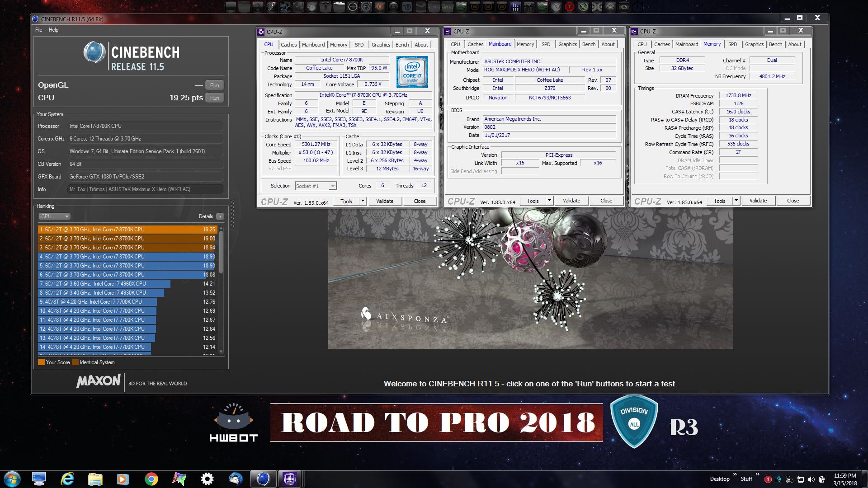This screenshot has width=868, height=488.
Task: Click the multicolored arrow taskbar icon
Action: 179,479
